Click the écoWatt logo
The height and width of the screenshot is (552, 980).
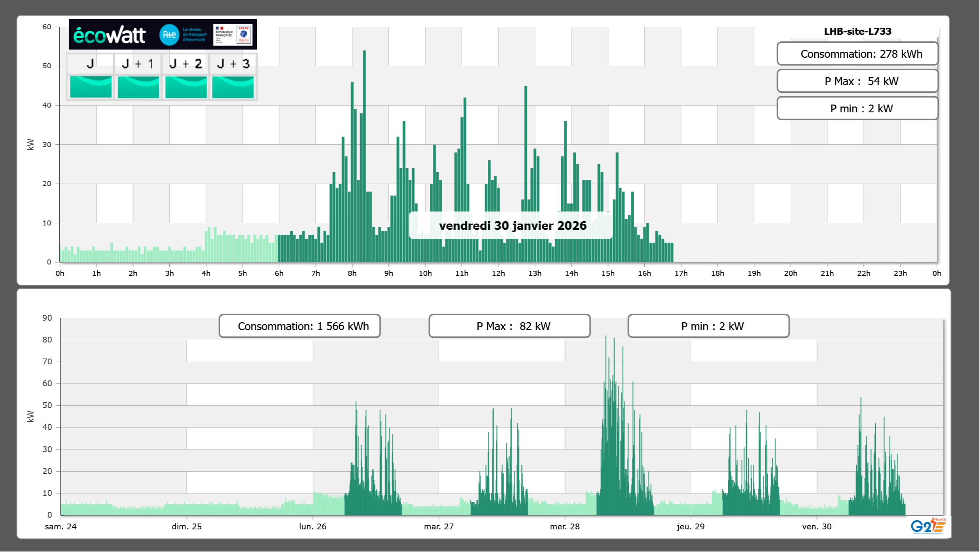click(110, 35)
